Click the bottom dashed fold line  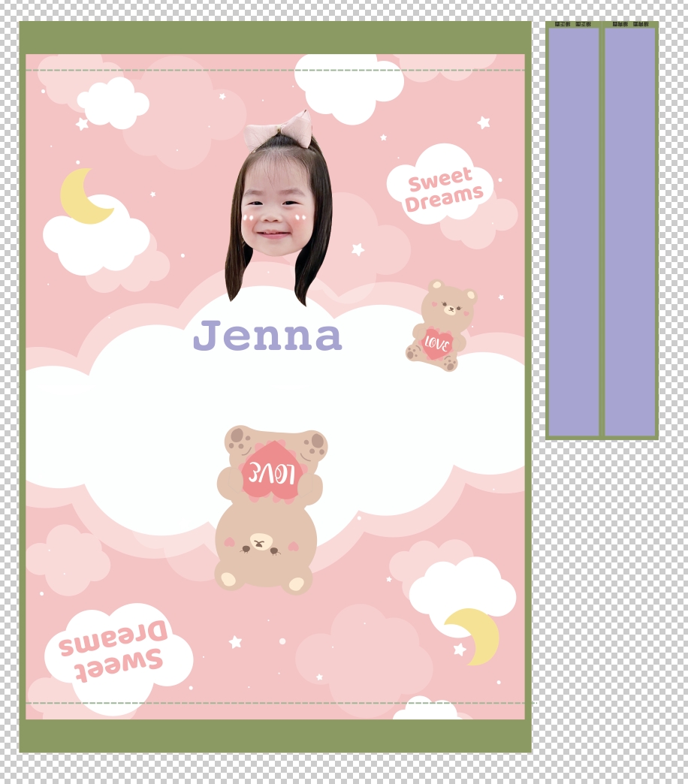(x=275, y=703)
